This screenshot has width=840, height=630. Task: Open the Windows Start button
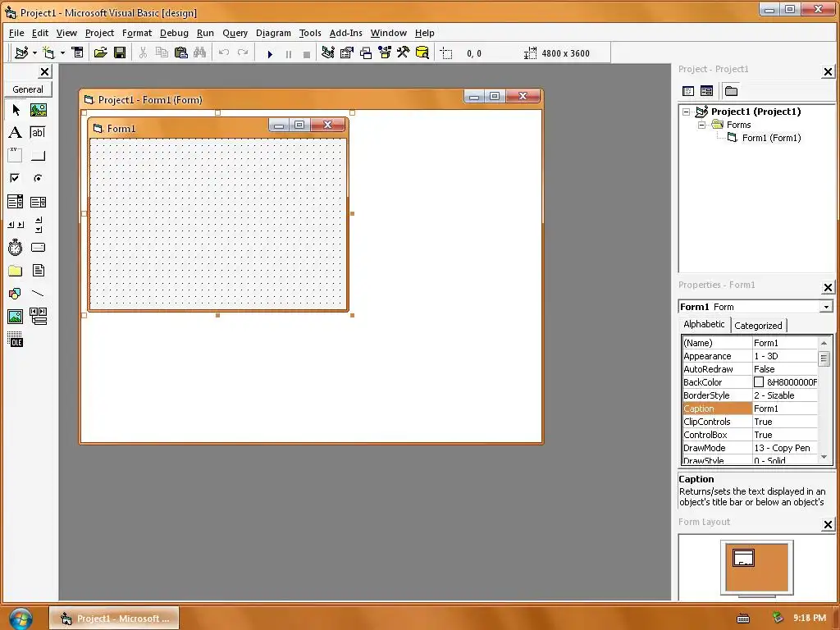point(21,619)
